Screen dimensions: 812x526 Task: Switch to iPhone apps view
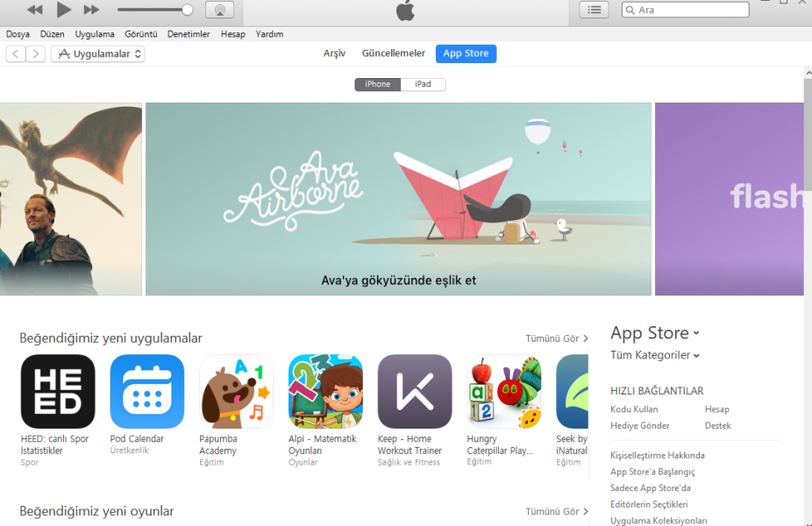[x=378, y=84]
